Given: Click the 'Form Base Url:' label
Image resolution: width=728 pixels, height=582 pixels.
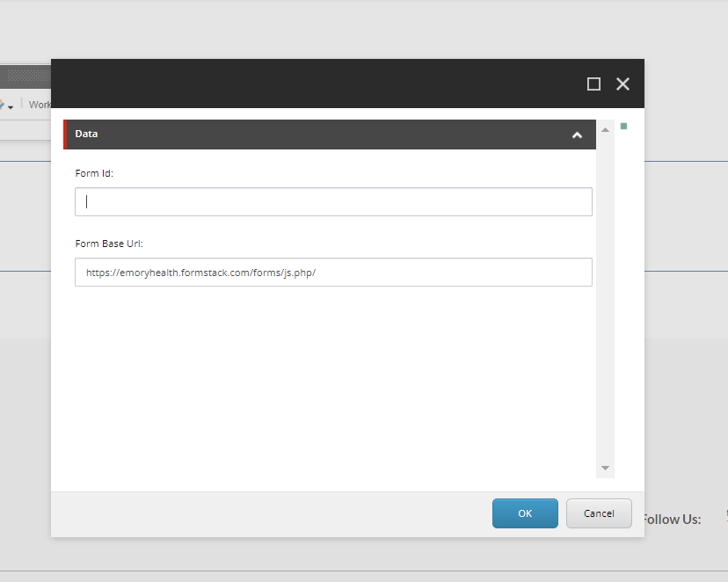Looking at the screenshot, I should click(x=109, y=244).
